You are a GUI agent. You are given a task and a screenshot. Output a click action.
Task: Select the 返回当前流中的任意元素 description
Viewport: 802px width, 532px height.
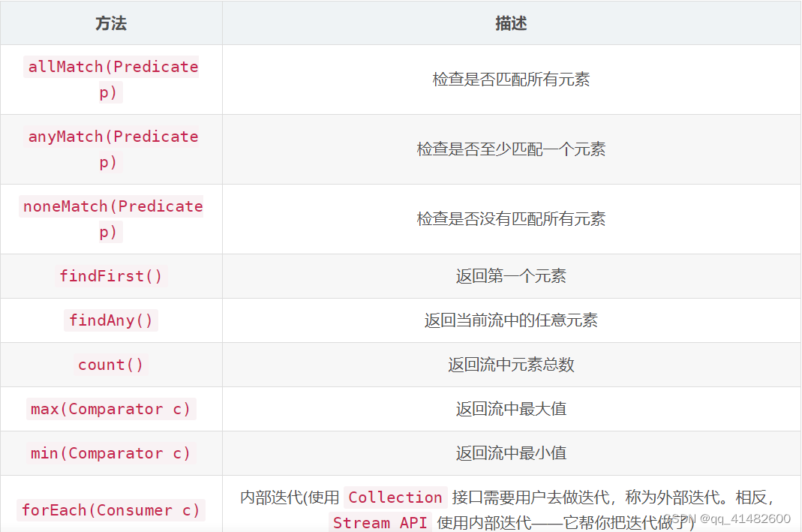tap(511, 320)
